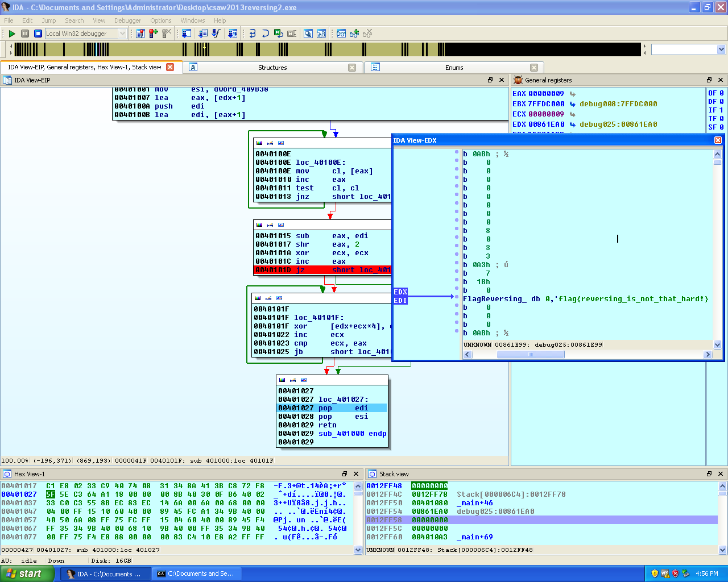Toggle the OF flag value
Screen dimensions: 728x582
pyautogui.click(x=722, y=93)
